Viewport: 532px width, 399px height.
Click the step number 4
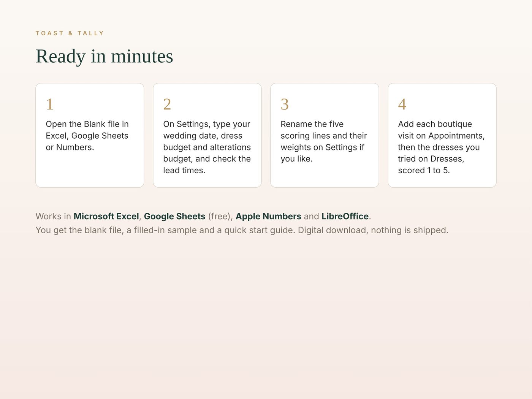pos(402,104)
